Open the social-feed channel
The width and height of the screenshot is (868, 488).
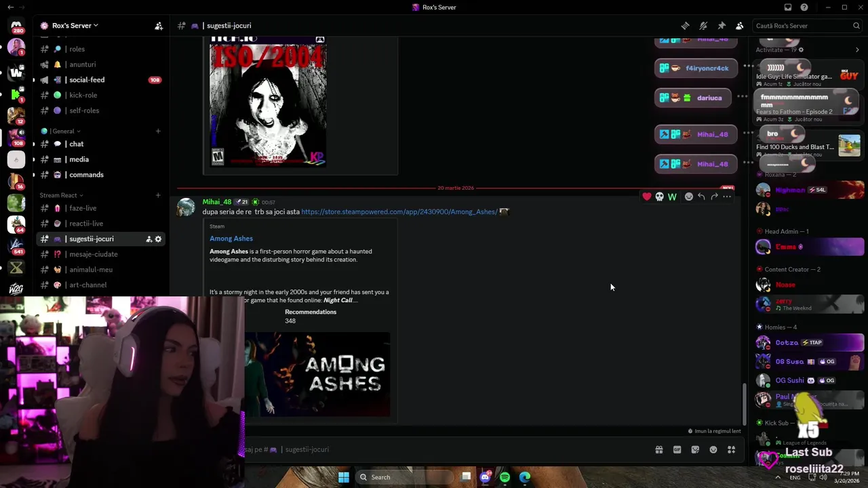coord(100,80)
